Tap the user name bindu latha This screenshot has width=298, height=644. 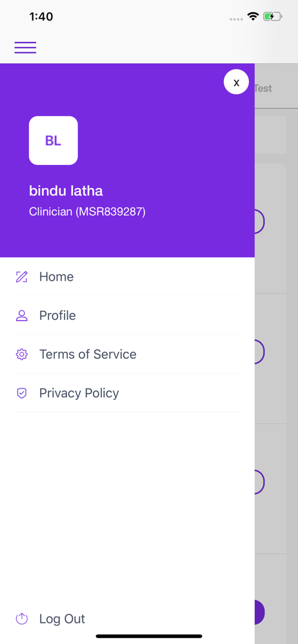66,191
